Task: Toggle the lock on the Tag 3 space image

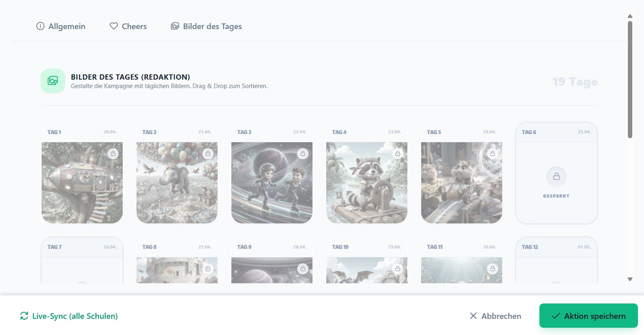Action: (303, 154)
